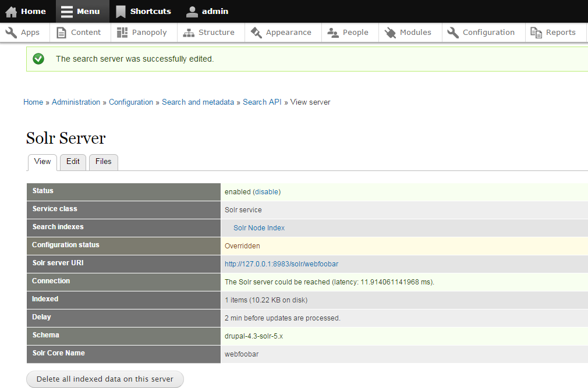588x388 pixels.
Task: Click the Content document icon
Action: point(61,33)
